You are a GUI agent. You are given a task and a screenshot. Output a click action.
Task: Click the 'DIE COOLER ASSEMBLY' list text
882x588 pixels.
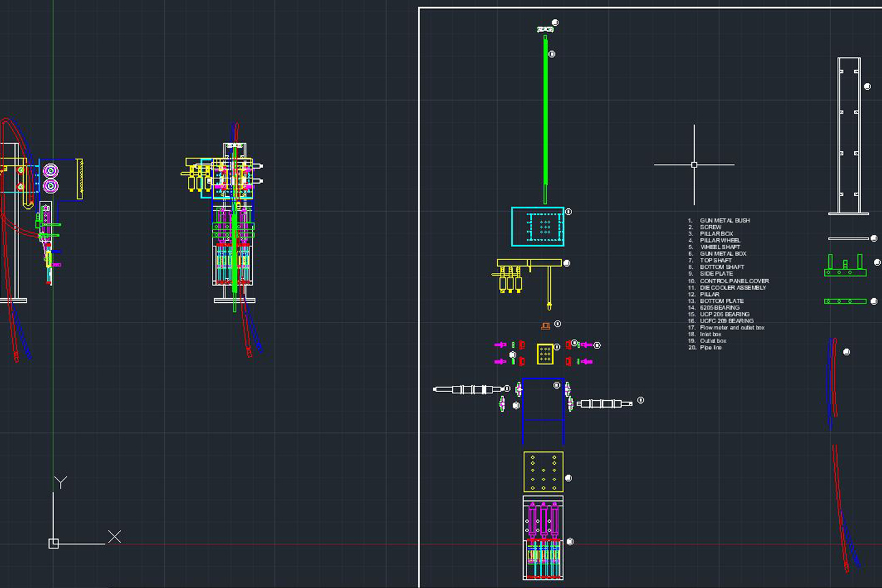pos(733,287)
